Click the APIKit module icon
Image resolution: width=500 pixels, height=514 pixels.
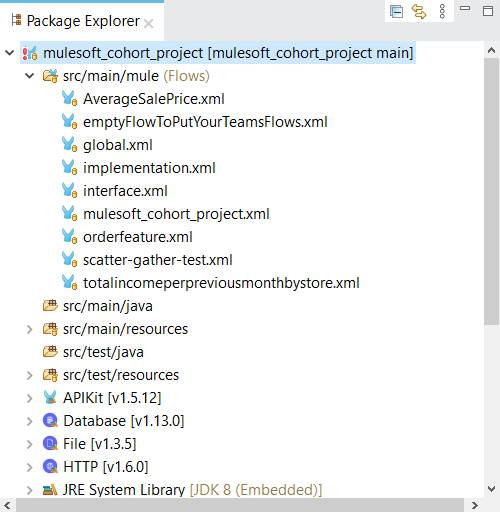click(x=50, y=398)
